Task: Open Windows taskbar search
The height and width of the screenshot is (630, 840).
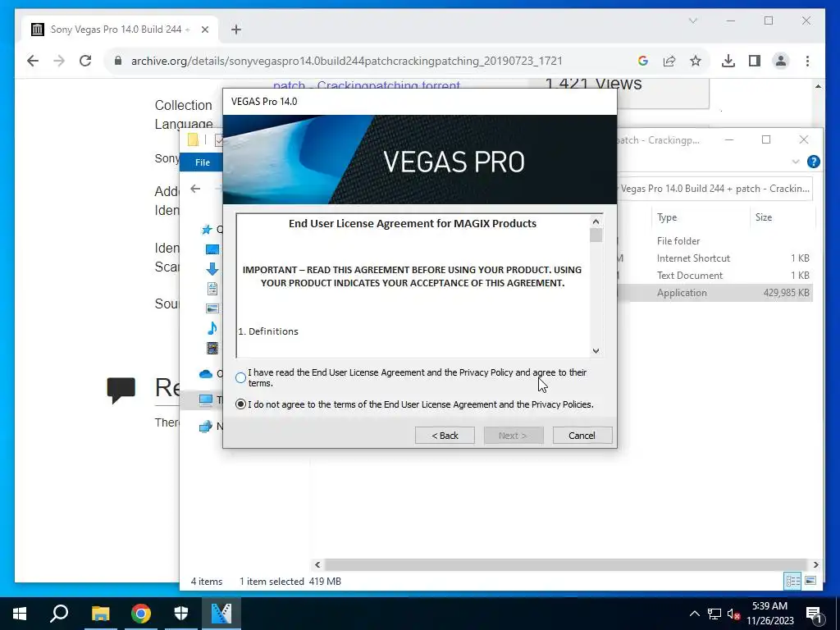Action: click(59, 614)
